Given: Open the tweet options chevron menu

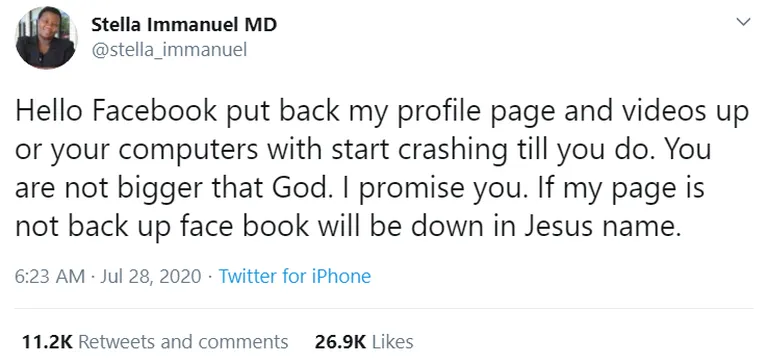Looking at the screenshot, I should point(744,22).
